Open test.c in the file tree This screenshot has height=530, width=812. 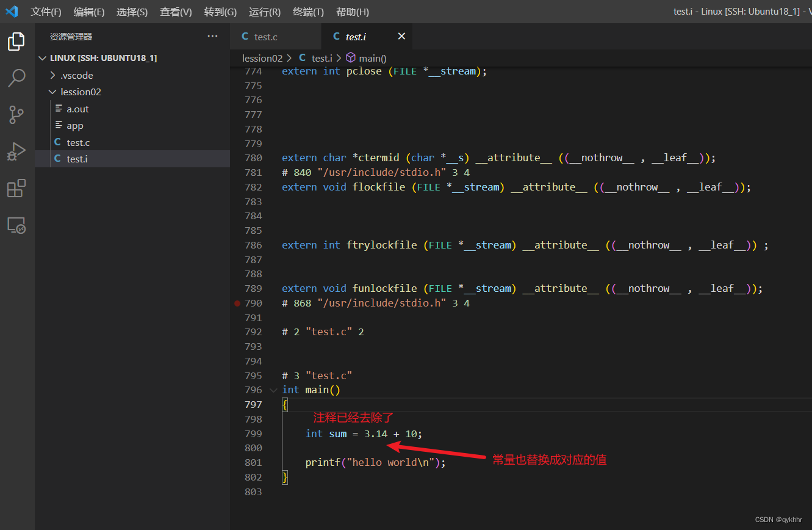132,142
